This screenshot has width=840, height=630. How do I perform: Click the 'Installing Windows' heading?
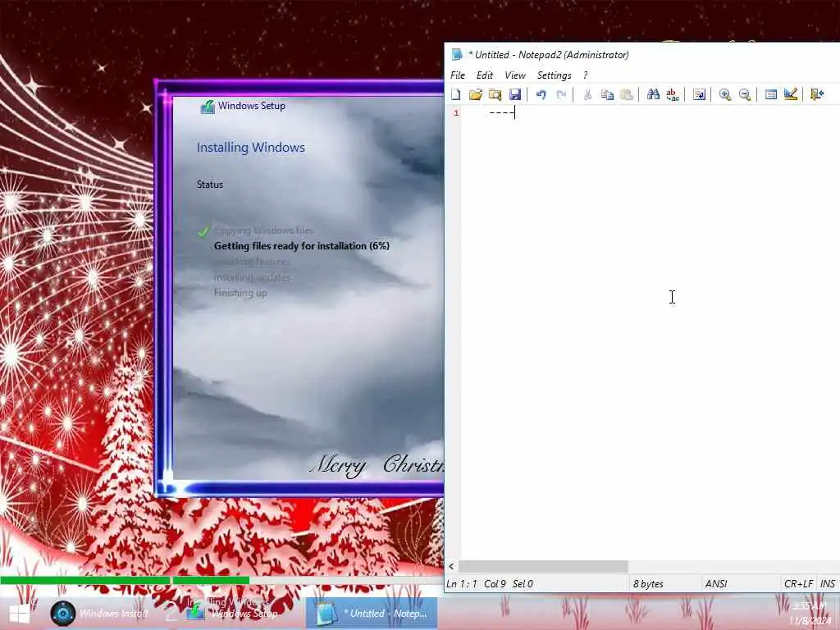[x=251, y=148]
